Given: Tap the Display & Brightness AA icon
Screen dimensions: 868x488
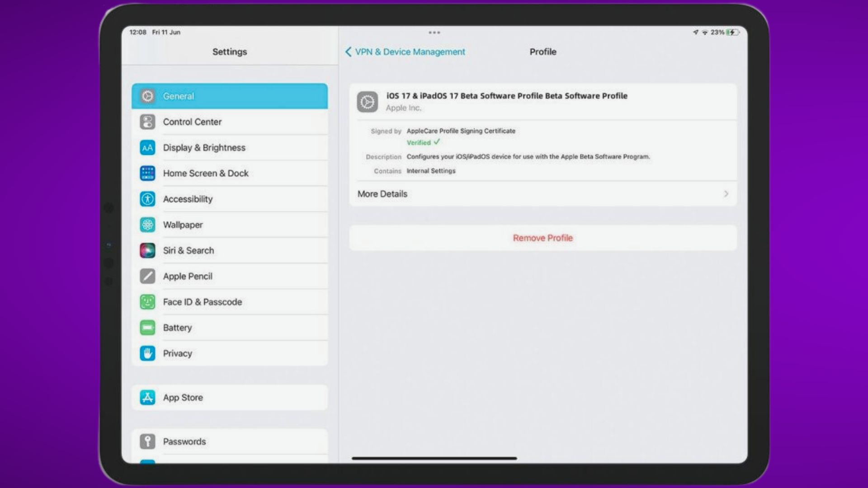Looking at the screenshot, I should point(147,148).
